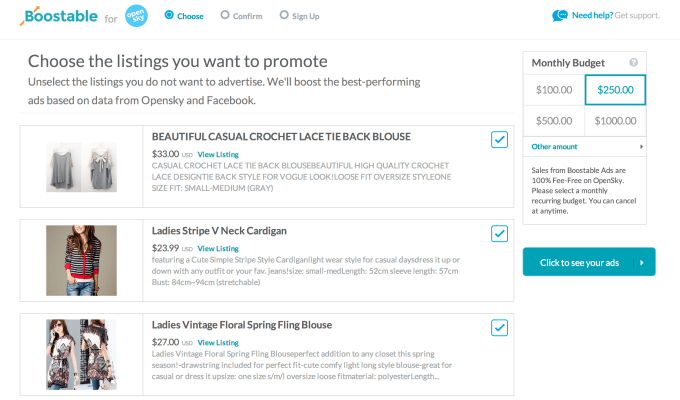Uncheck the Crochet Lace Blouse listing
The width and height of the screenshot is (680, 400).
point(500,140)
